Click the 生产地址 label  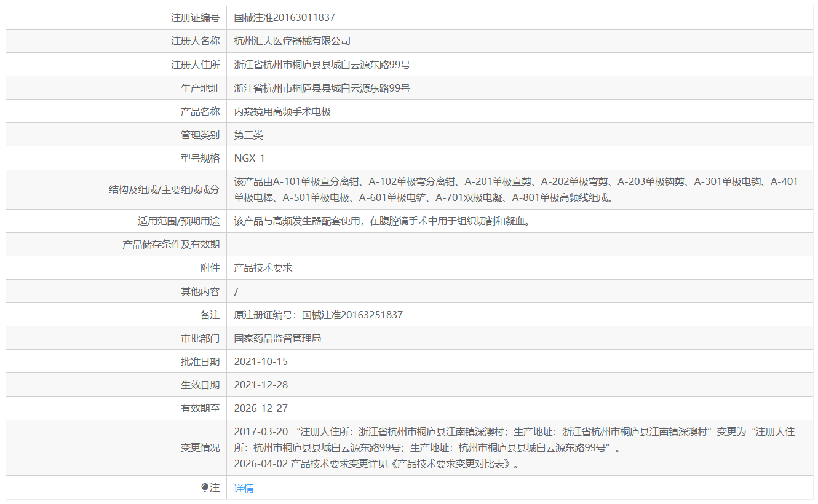point(200,88)
